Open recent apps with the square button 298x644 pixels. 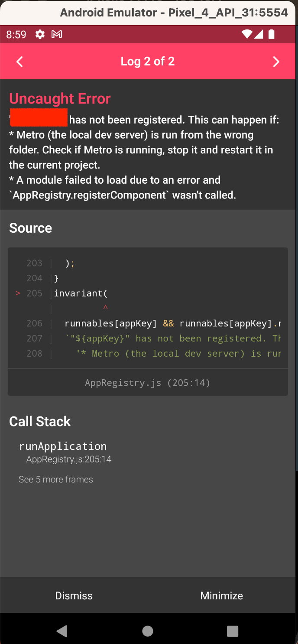pyautogui.click(x=232, y=631)
